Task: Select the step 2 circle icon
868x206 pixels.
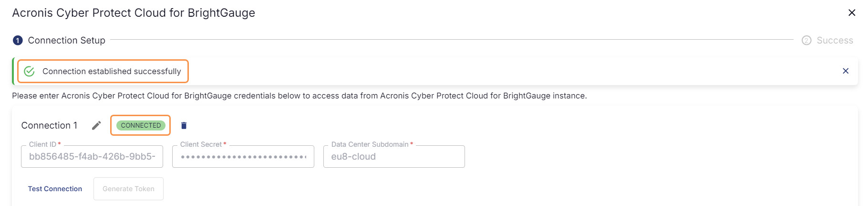Action: [806, 41]
